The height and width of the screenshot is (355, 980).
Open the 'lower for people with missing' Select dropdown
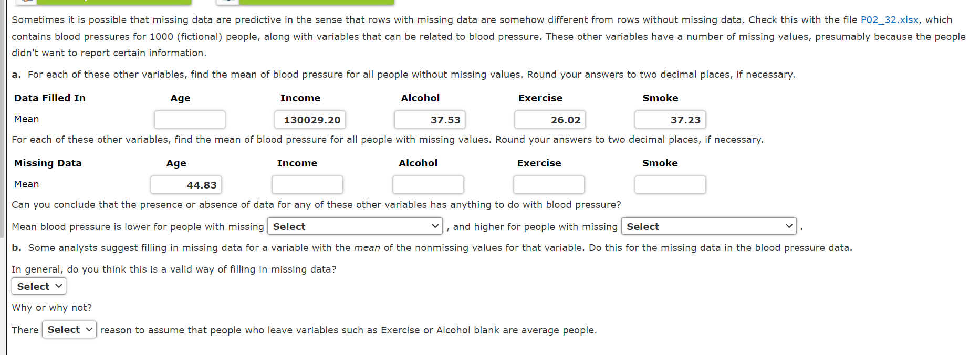355,226
